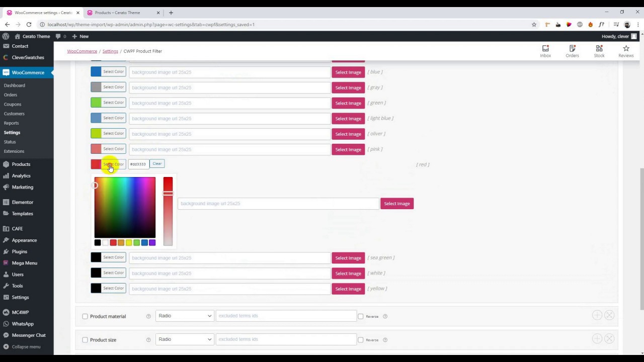Click the WordPress logo in admin bar
The width and height of the screenshot is (644, 362).
click(6, 36)
